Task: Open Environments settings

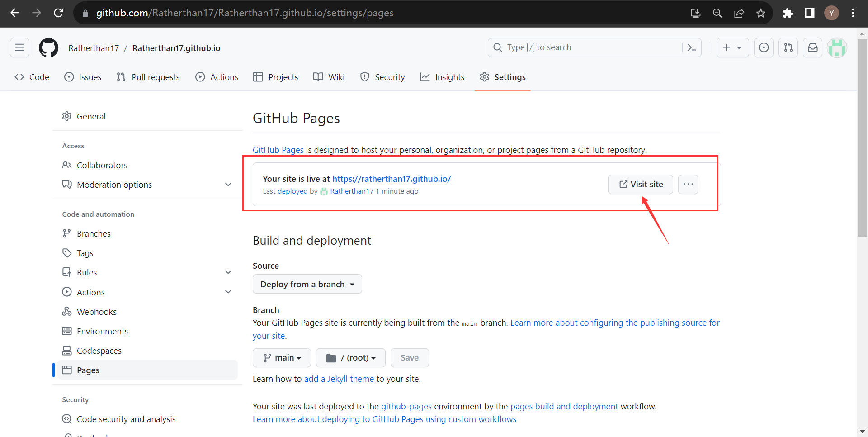Action: point(147,331)
